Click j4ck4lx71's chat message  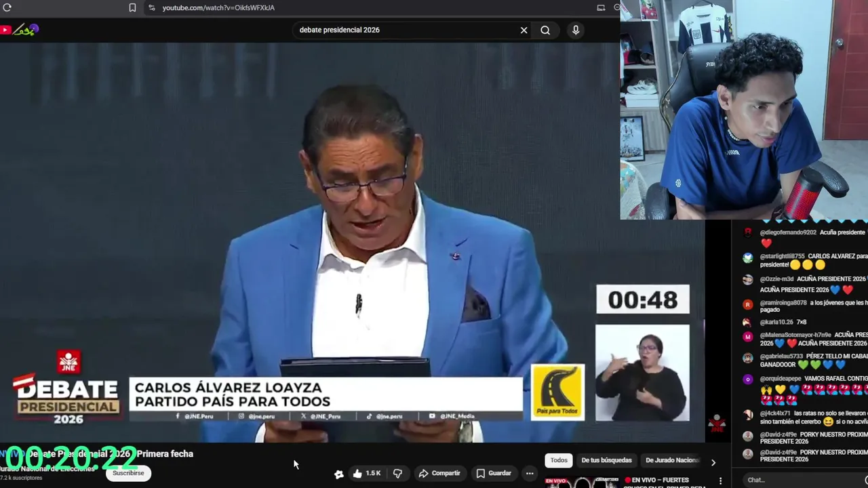click(813, 417)
